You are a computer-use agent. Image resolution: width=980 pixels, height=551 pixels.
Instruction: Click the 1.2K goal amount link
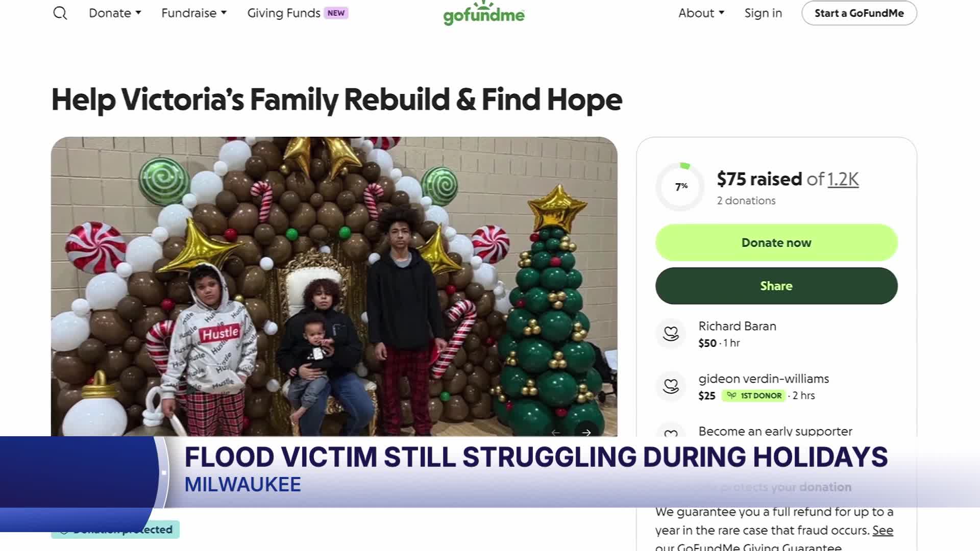click(x=843, y=179)
